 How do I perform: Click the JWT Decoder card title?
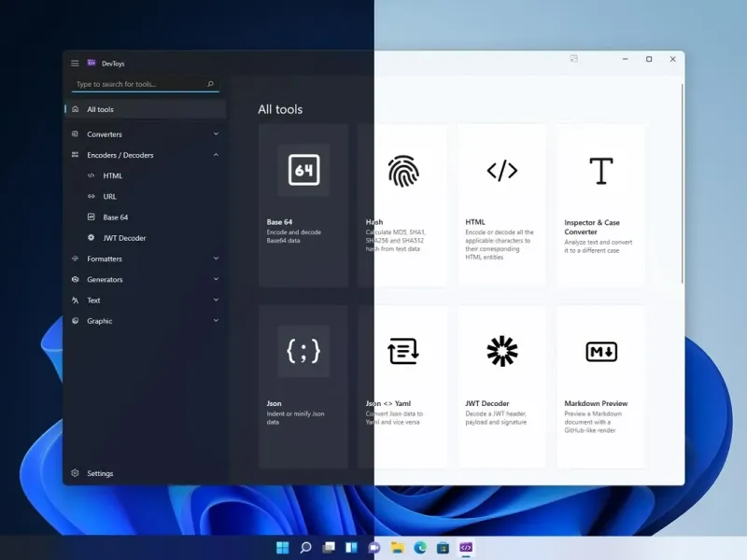(486, 403)
